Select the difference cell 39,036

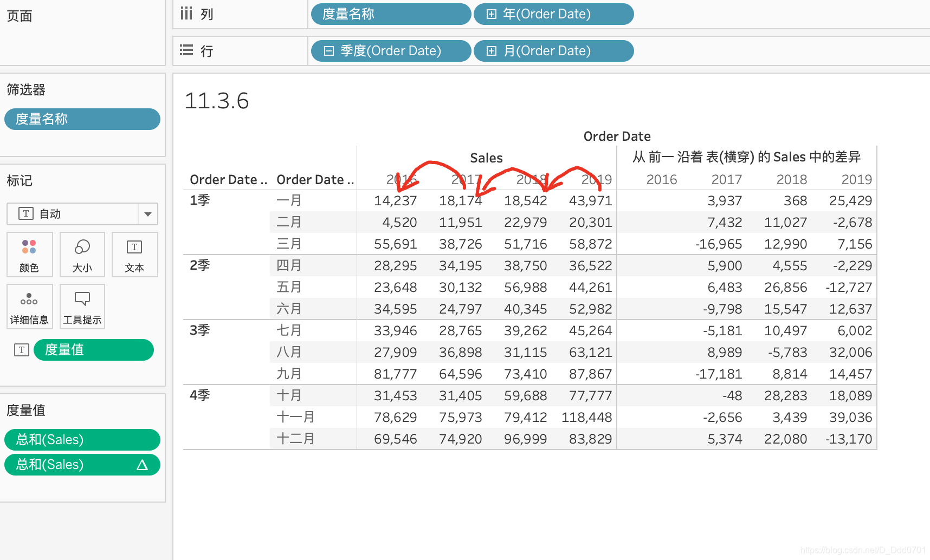click(850, 418)
